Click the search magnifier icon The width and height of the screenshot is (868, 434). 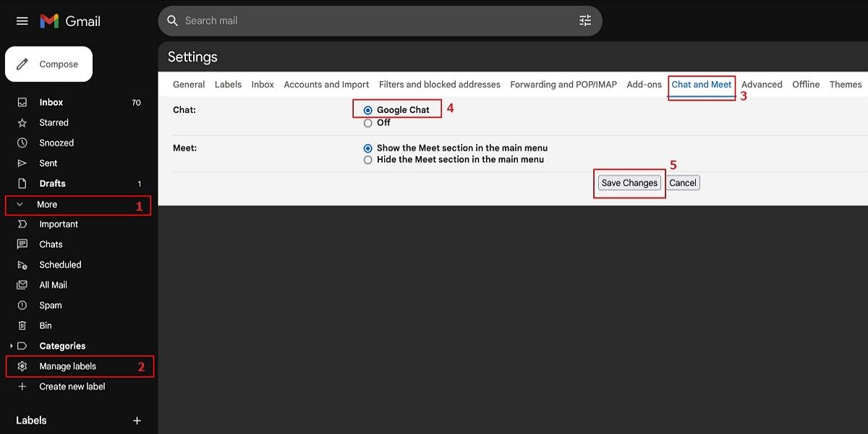click(172, 20)
